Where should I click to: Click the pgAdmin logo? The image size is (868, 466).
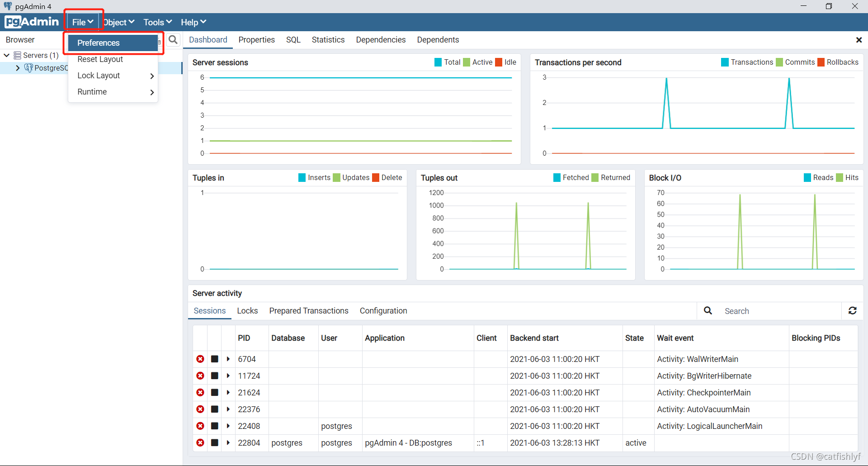[32, 22]
